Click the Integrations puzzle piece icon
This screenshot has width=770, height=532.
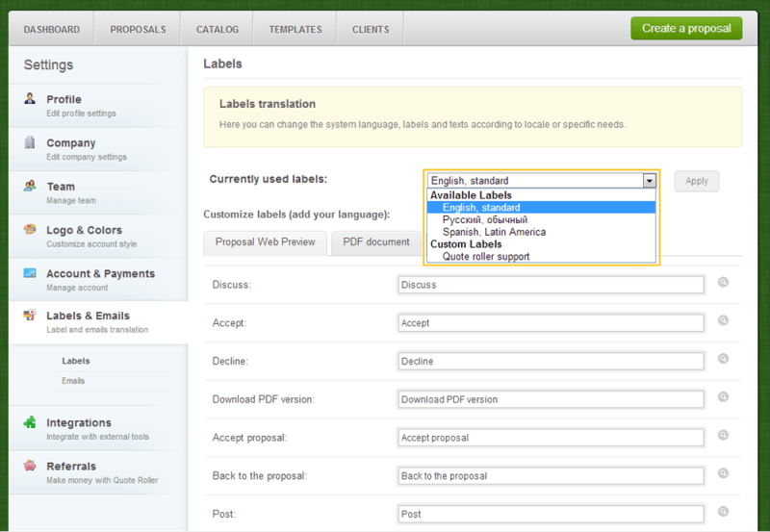click(x=30, y=422)
